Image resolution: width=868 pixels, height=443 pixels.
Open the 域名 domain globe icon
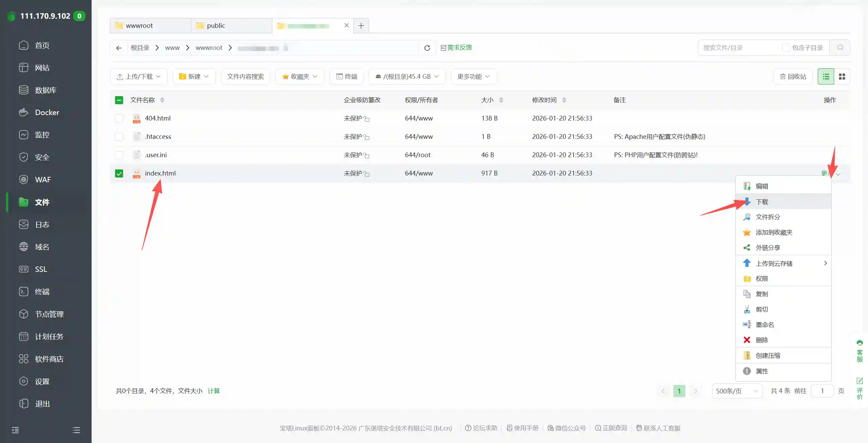coord(23,247)
